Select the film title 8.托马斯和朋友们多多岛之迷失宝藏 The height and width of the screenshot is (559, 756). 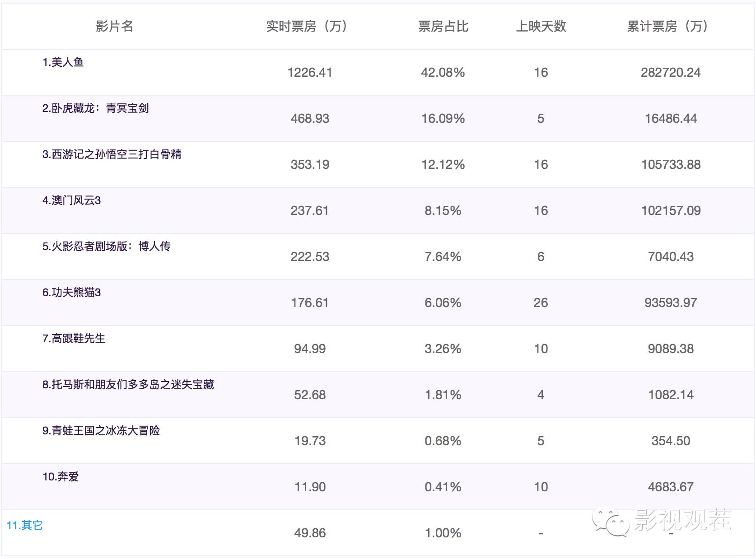pos(128,385)
